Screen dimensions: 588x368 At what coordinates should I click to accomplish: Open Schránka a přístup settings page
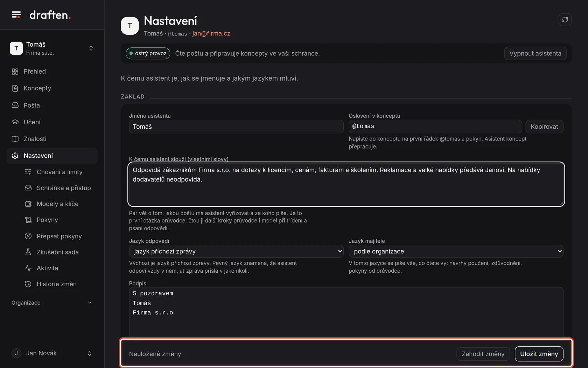(x=59, y=188)
